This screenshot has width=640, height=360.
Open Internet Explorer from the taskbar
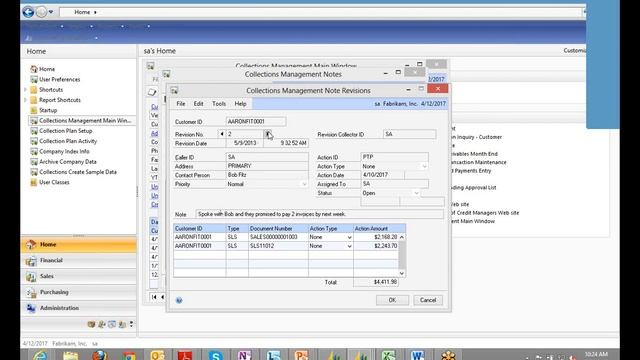(x=40, y=355)
